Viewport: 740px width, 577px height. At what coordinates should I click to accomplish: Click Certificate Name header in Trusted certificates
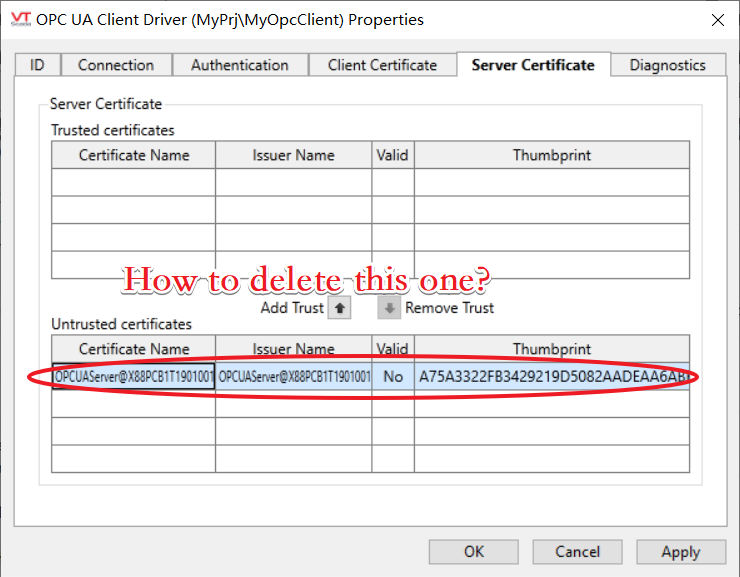(x=133, y=155)
